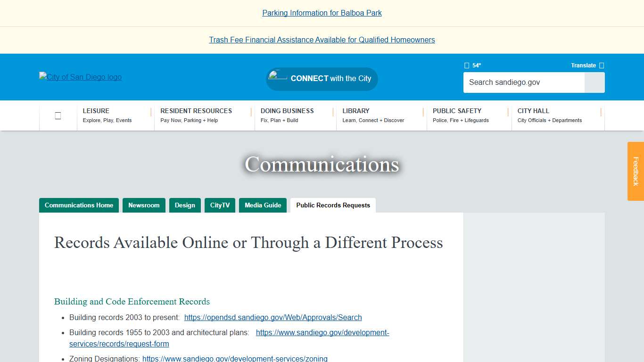
Task: Click the icon next to Translate
Action: [601, 65]
